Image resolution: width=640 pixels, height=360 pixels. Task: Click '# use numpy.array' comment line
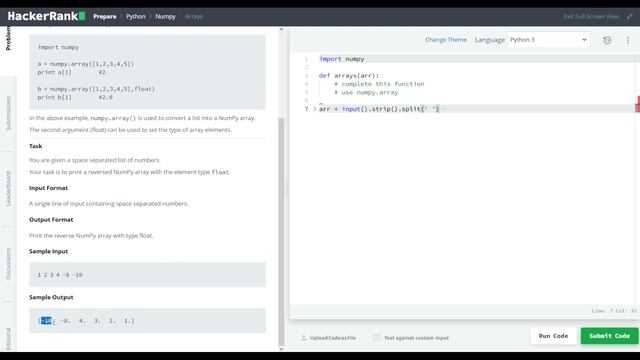(x=366, y=92)
